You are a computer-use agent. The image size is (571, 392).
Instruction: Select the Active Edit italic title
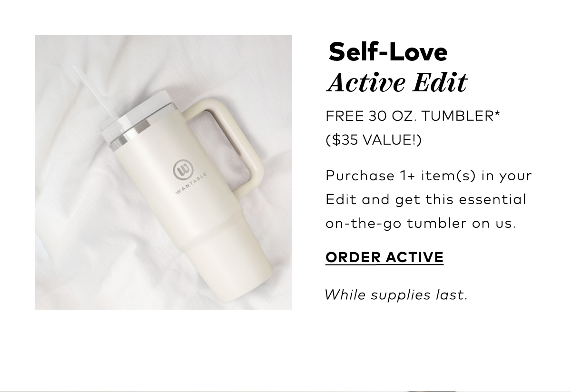click(397, 82)
